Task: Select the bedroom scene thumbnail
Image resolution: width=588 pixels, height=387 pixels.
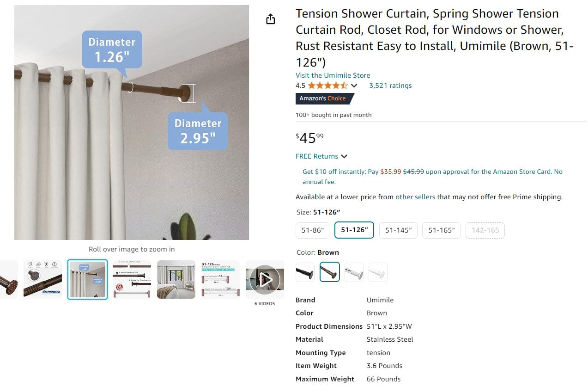Action: [x=176, y=279]
